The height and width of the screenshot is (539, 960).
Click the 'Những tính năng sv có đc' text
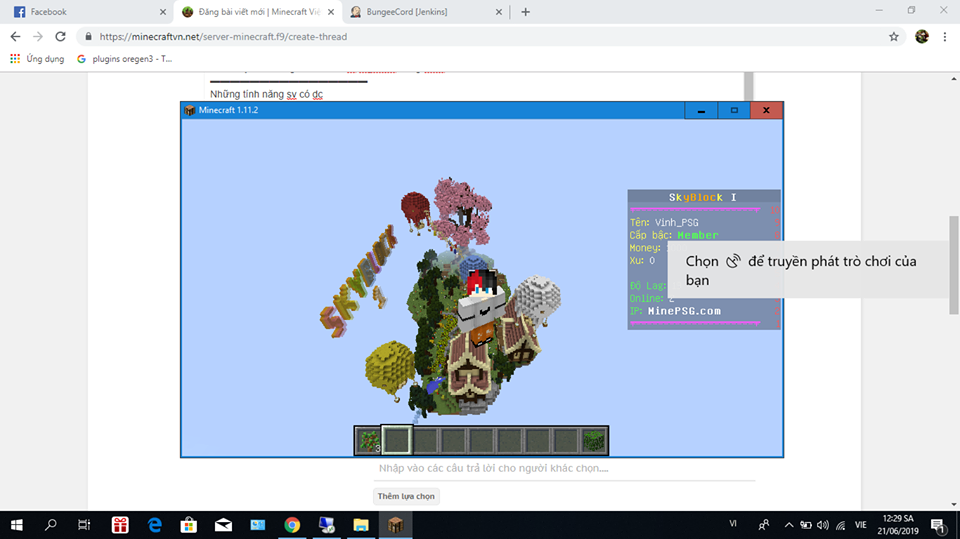pyautogui.click(x=266, y=94)
